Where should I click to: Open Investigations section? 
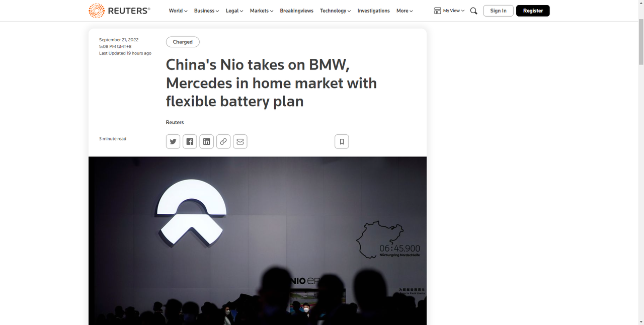373,11
